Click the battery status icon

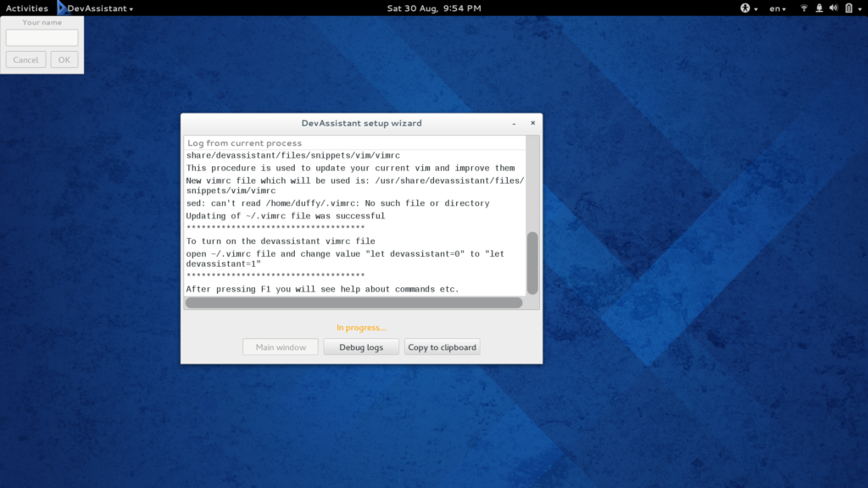coord(849,8)
